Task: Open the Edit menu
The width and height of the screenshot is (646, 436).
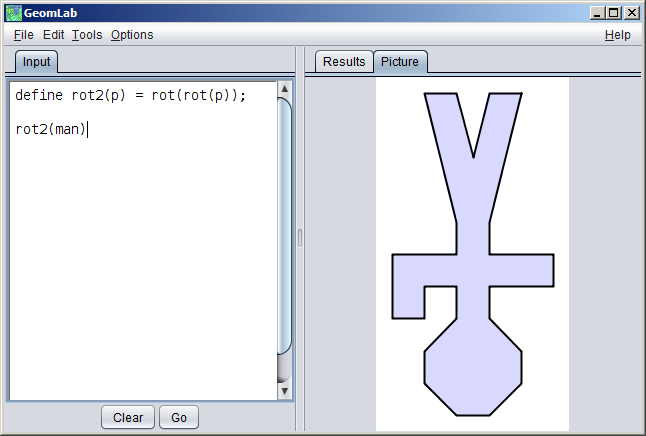Action: point(54,35)
